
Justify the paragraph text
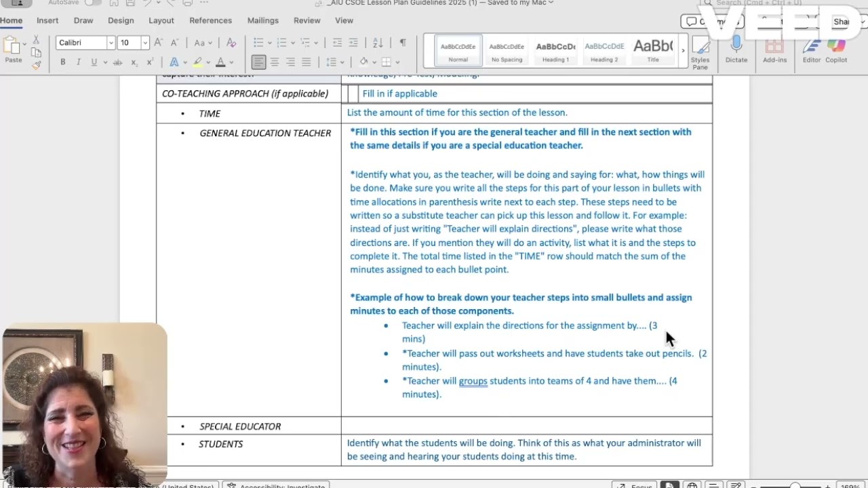coord(307,62)
